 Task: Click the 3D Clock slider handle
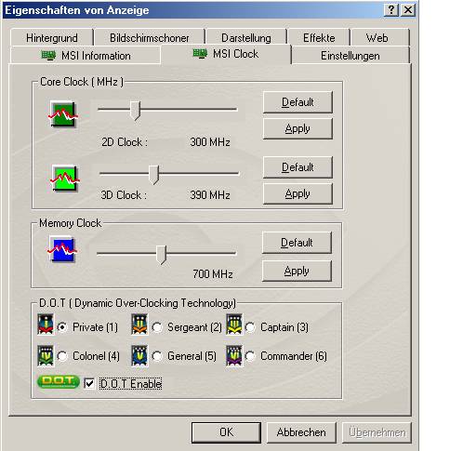click(153, 175)
